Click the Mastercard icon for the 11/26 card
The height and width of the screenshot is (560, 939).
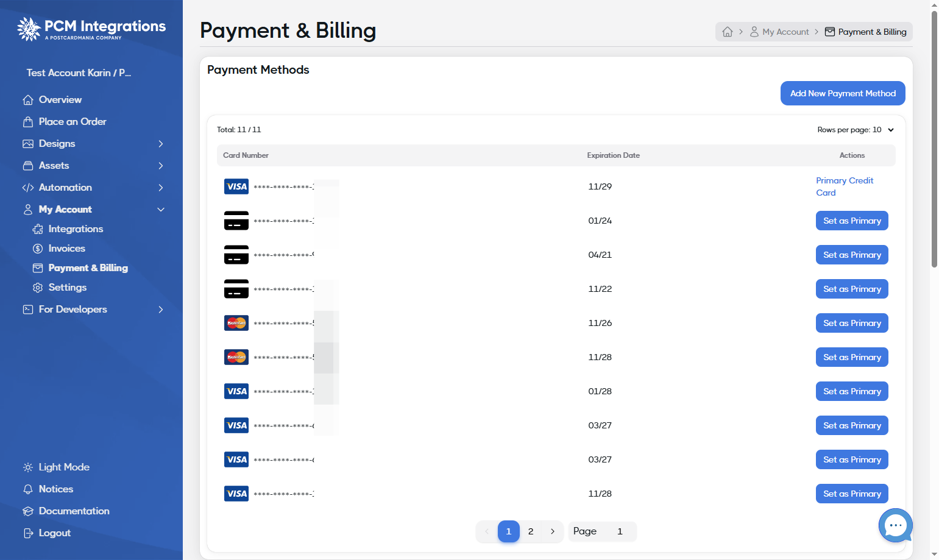click(x=236, y=323)
